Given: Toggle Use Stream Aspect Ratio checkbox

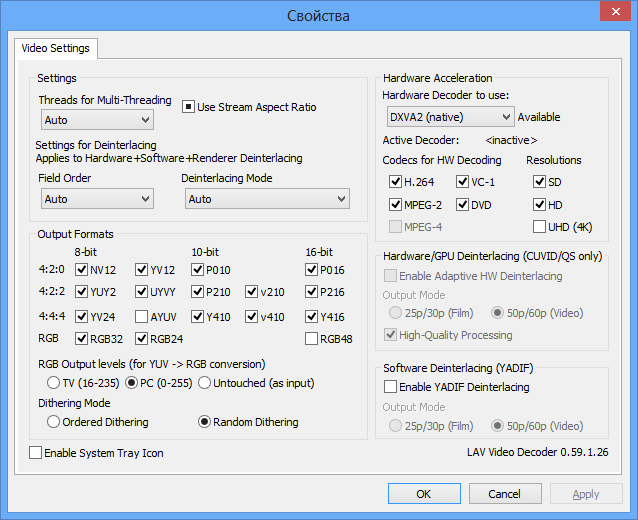Looking at the screenshot, I should coord(188,107).
